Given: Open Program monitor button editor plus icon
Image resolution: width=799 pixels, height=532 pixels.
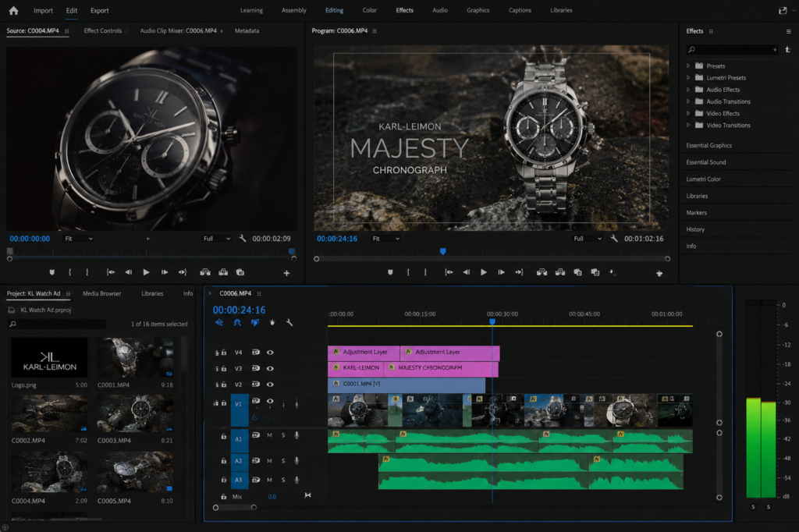Looking at the screenshot, I should pos(659,273).
